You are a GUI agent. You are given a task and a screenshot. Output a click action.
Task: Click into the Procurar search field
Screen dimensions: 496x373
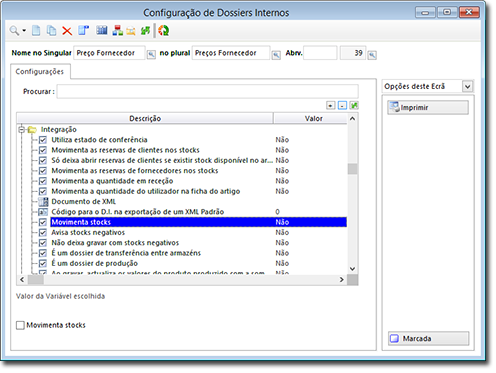point(207,91)
